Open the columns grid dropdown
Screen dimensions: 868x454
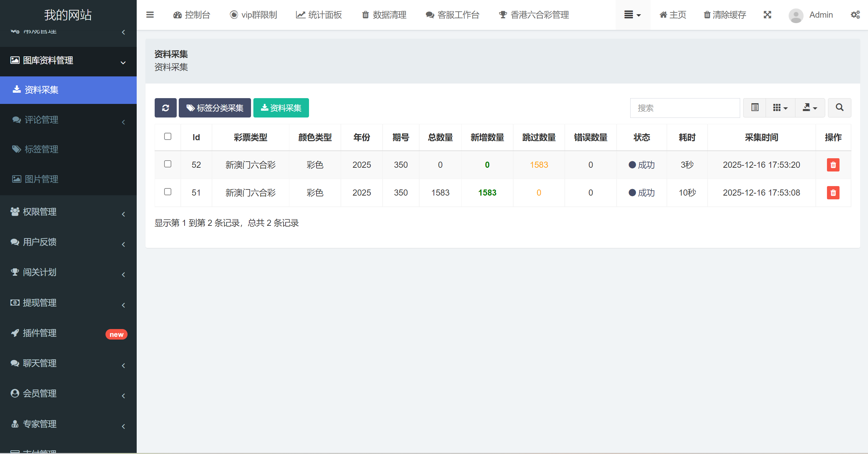point(780,108)
